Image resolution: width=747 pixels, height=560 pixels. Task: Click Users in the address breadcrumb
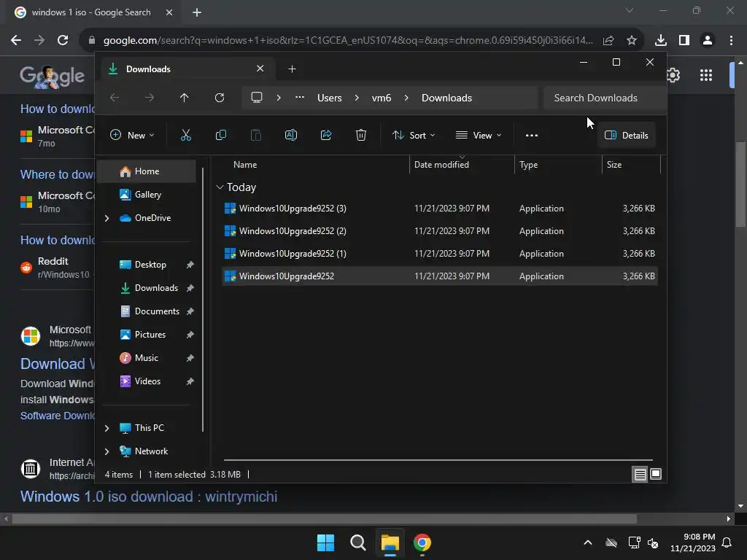330,98
